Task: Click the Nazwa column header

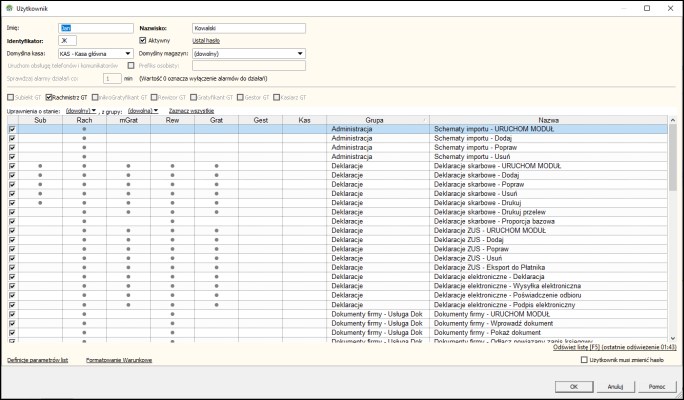Action: [x=548, y=120]
